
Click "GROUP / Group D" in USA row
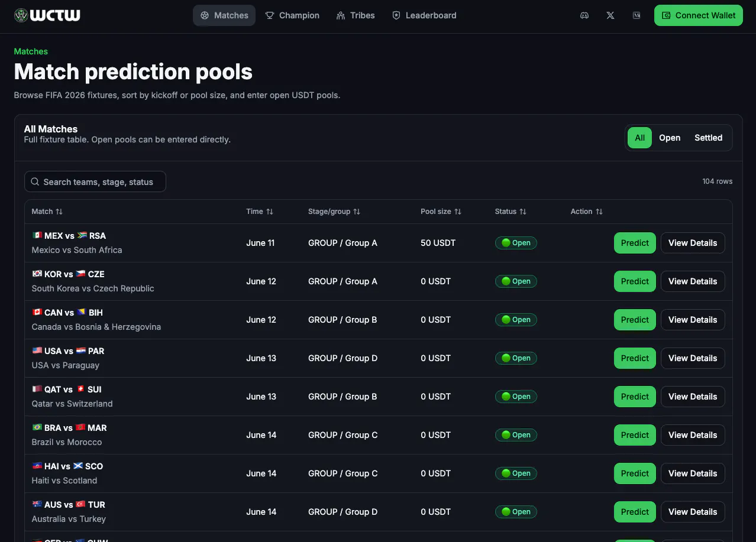click(343, 358)
